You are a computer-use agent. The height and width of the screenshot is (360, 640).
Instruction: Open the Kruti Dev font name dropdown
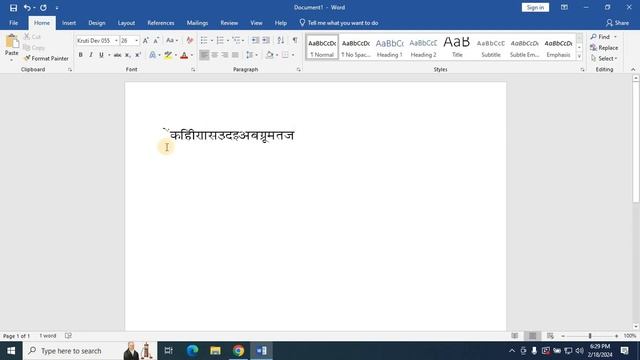pos(116,40)
